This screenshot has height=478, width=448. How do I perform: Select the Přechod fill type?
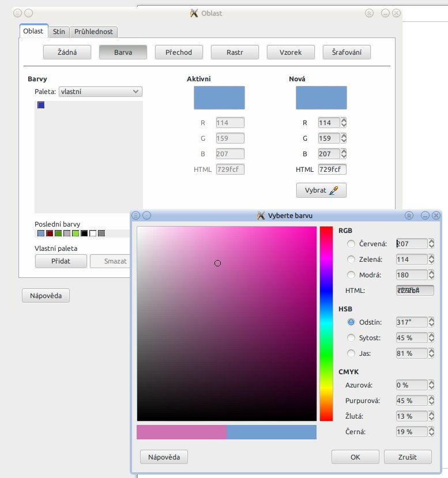coord(179,52)
